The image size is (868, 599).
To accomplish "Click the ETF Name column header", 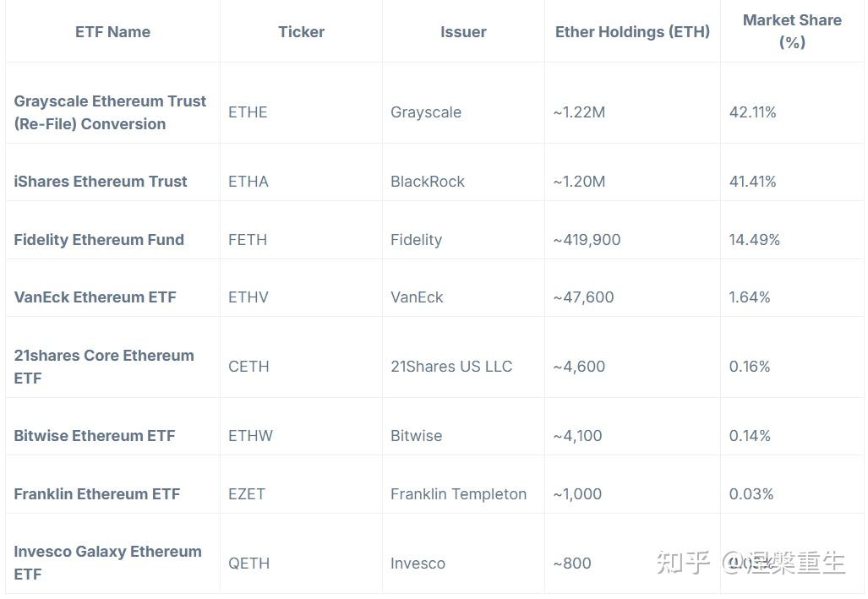I will (x=112, y=32).
